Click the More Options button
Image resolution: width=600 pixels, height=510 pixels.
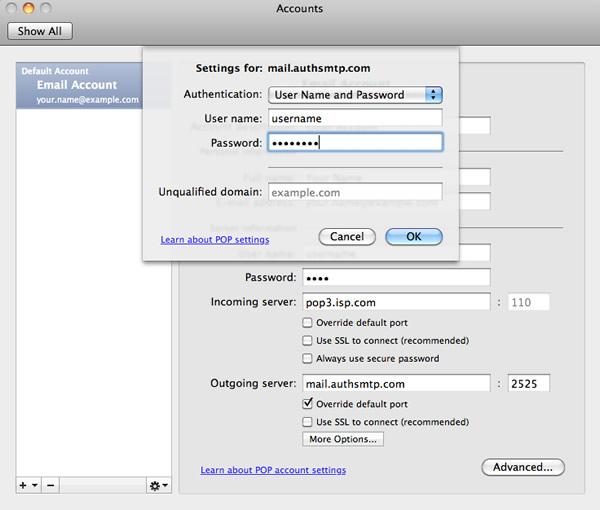click(x=343, y=439)
